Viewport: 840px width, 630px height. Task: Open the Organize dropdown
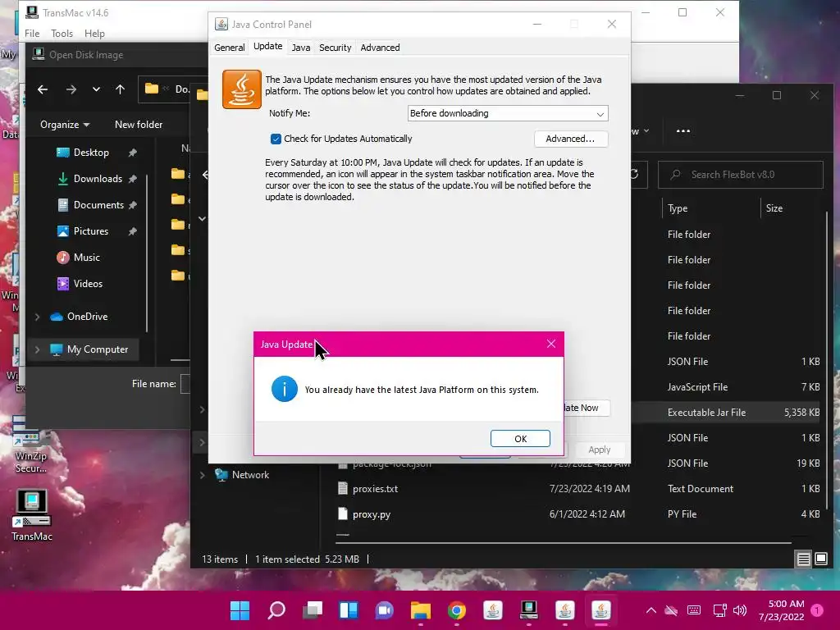[x=65, y=125]
